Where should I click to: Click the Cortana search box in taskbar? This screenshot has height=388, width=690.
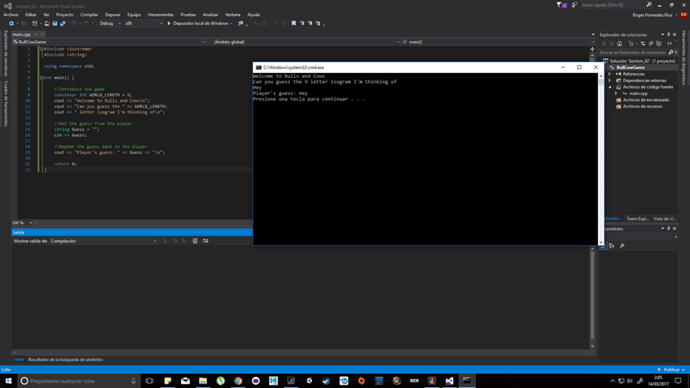pos(79,381)
